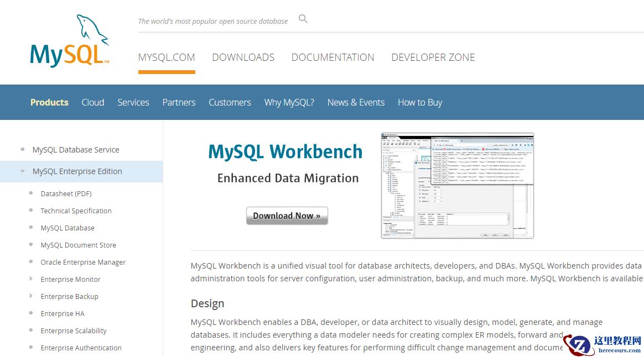
Task: Open the MYSQL.COM tab
Action: (167, 57)
